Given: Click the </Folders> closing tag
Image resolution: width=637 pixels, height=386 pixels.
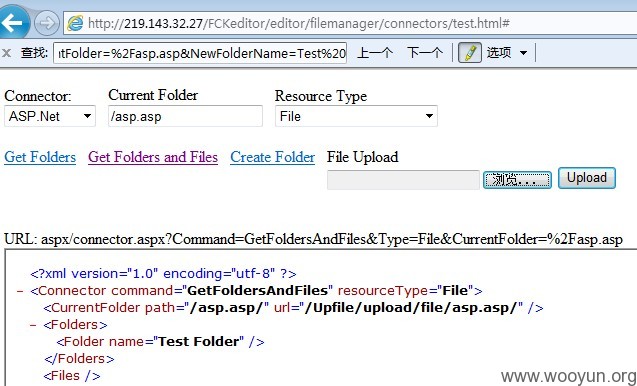Looking at the screenshot, I should click(x=79, y=359).
